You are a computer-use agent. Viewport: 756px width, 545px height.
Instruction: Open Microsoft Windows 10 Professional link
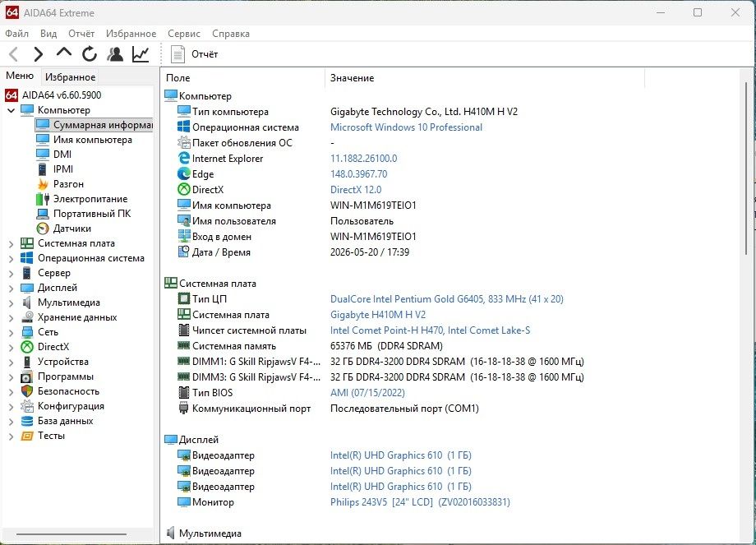click(x=406, y=127)
